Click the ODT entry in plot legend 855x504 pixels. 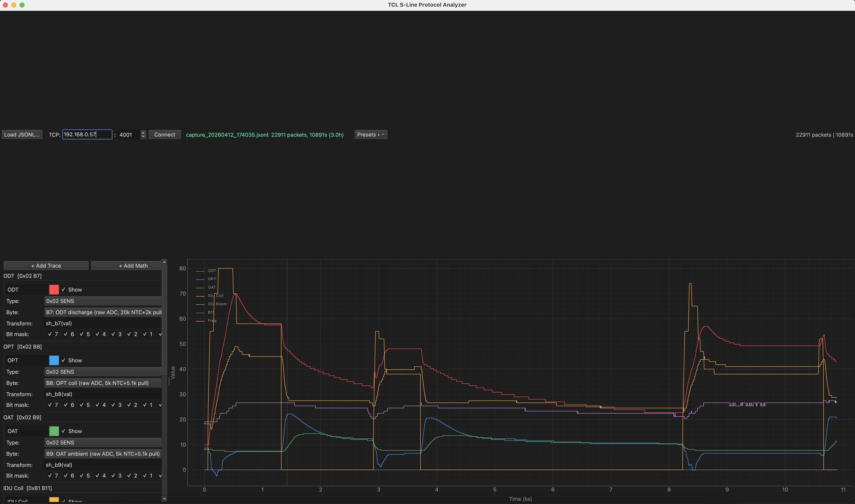pyautogui.click(x=212, y=271)
